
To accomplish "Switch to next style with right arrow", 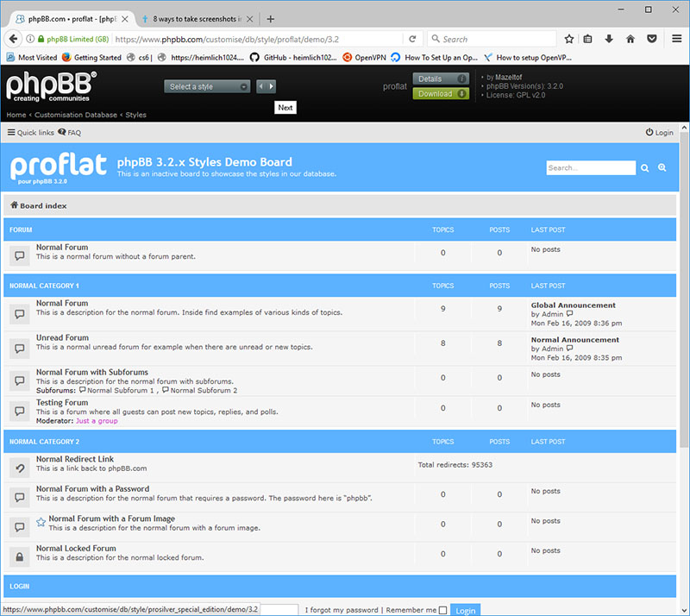I will (x=271, y=86).
